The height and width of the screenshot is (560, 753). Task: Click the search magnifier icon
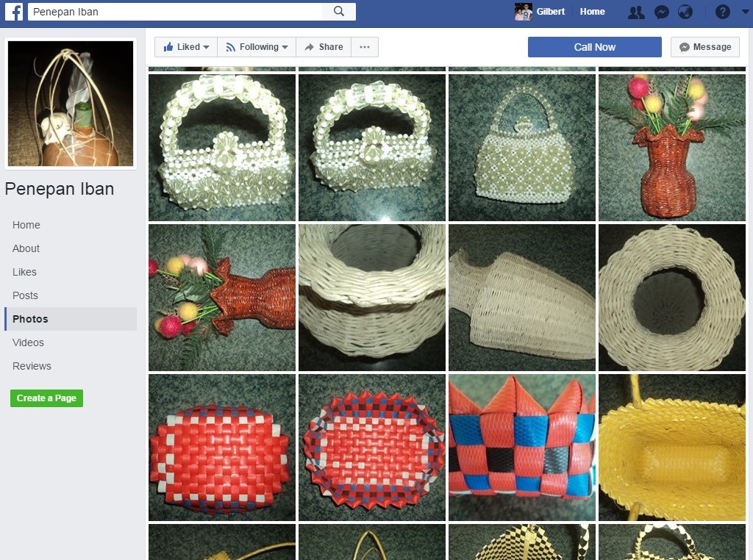pos(339,12)
